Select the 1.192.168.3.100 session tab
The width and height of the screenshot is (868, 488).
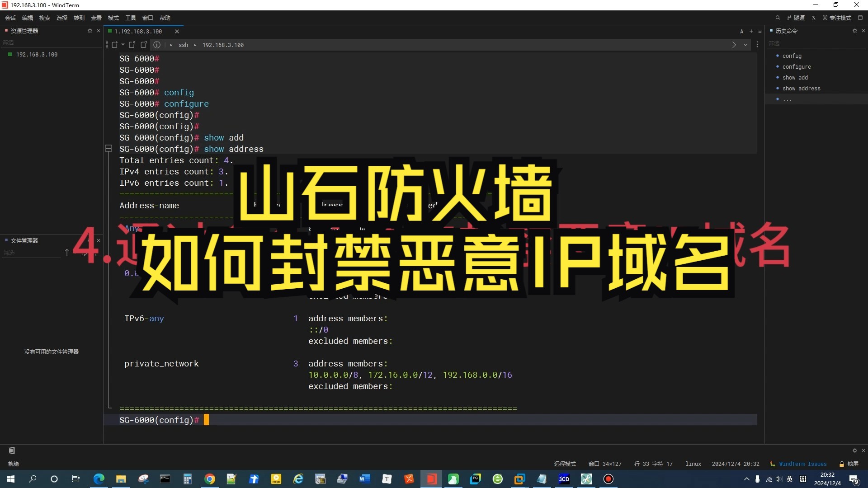[138, 31]
